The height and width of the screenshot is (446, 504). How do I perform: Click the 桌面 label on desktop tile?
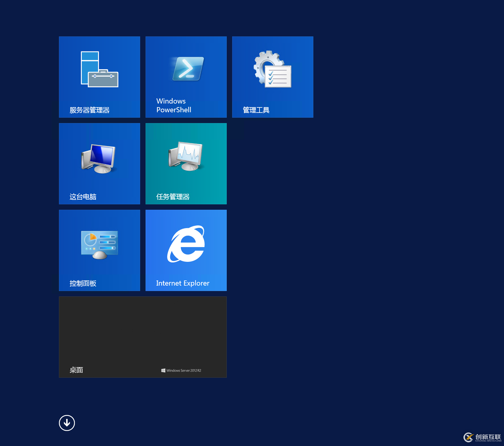[76, 370]
